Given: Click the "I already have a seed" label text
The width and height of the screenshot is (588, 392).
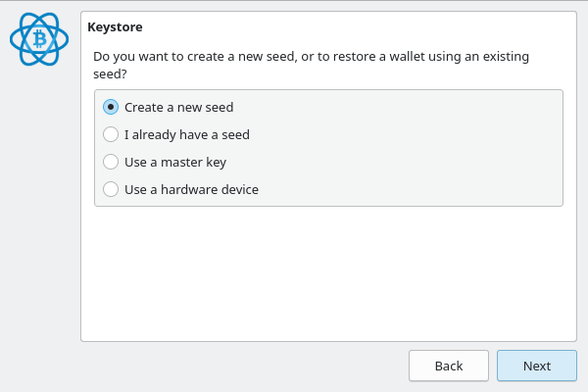Looking at the screenshot, I should 186,134.
